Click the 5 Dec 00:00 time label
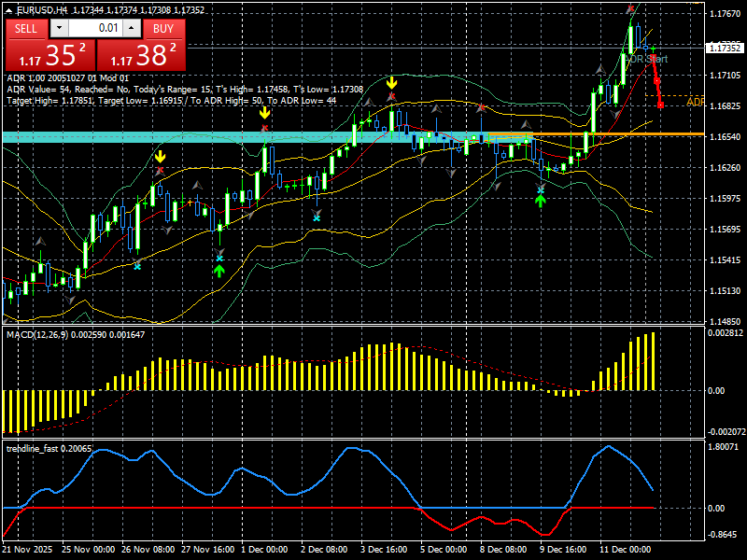Image resolution: width=747 pixels, height=560 pixels. click(x=444, y=550)
